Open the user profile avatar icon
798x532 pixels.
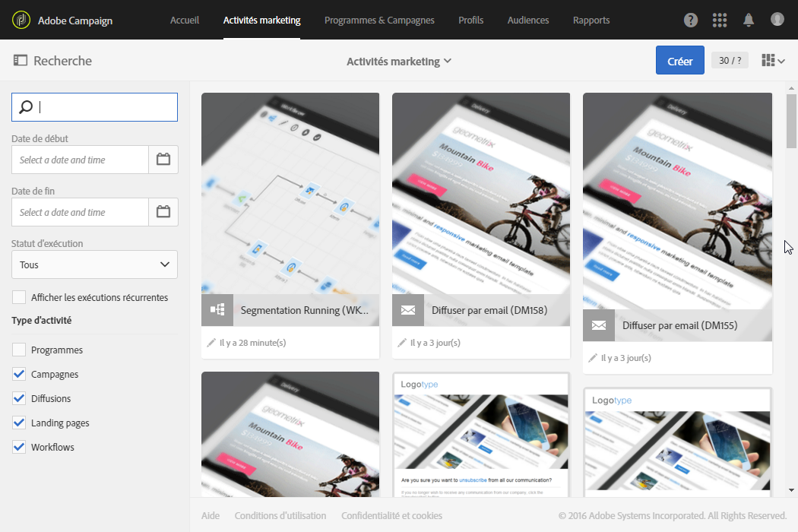coord(777,19)
